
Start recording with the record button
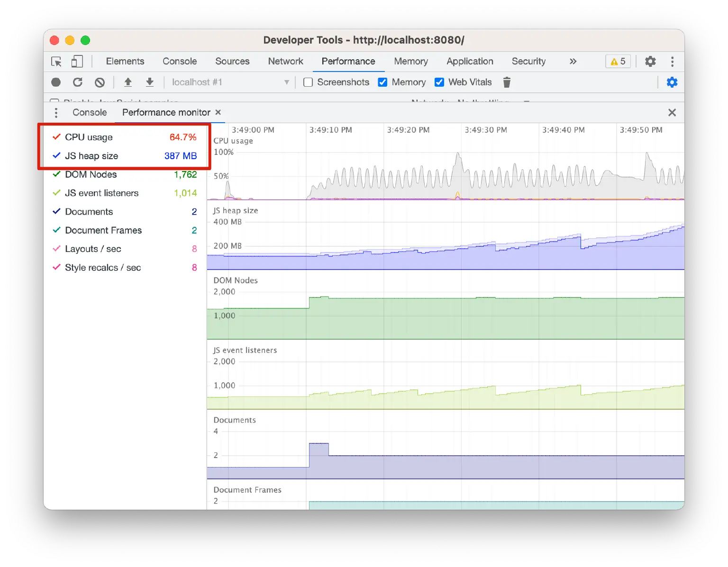coord(56,82)
